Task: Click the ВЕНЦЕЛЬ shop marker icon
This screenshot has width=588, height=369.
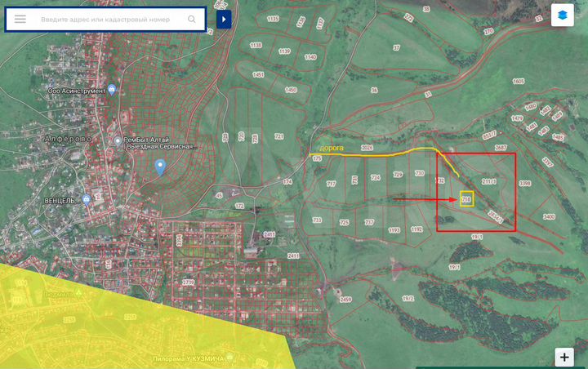Action: tap(86, 199)
